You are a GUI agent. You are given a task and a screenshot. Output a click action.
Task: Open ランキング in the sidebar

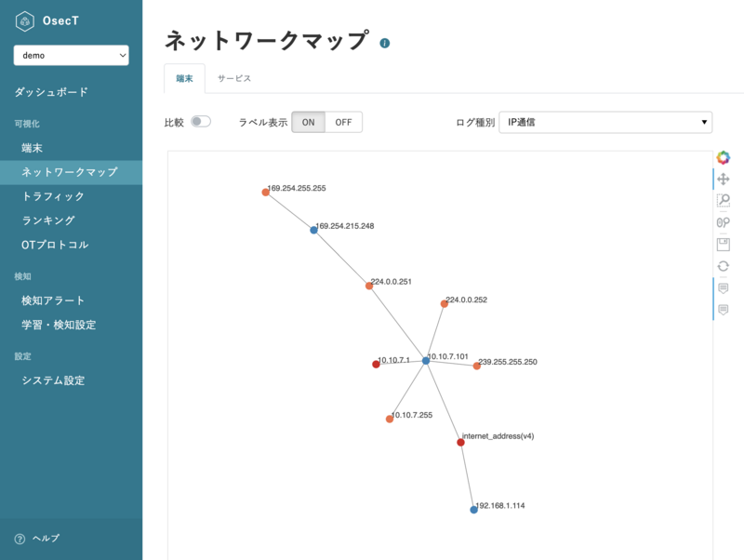tap(48, 220)
